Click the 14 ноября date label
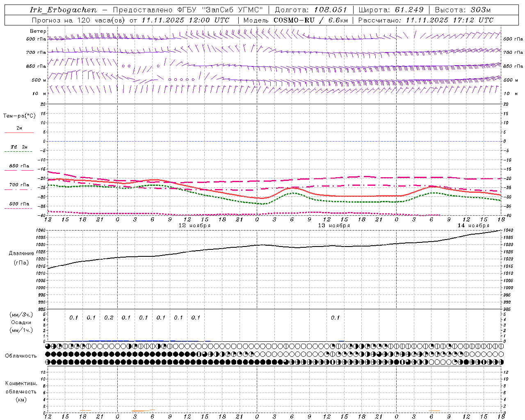Viewport: 525px width, 420px height. (x=473, y=226)
